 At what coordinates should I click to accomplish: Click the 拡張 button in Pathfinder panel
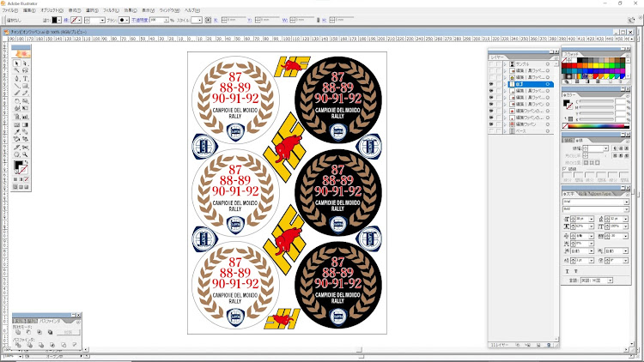(68, 332)
